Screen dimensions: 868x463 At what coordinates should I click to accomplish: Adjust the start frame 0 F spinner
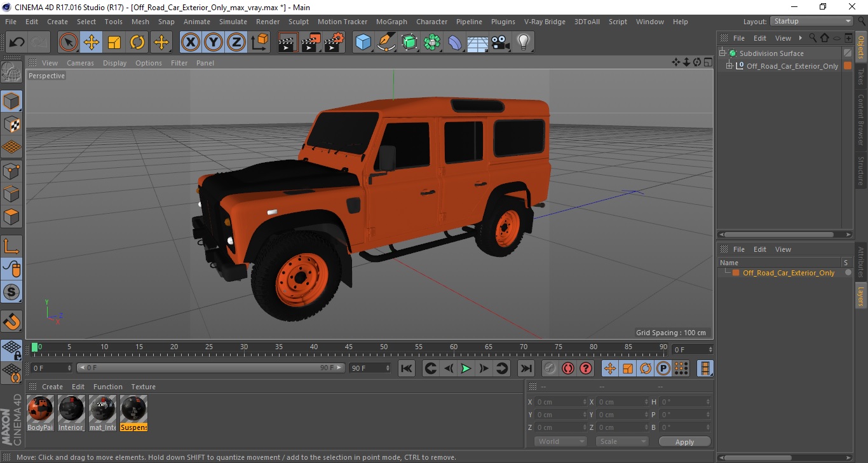tap(71, 368)
